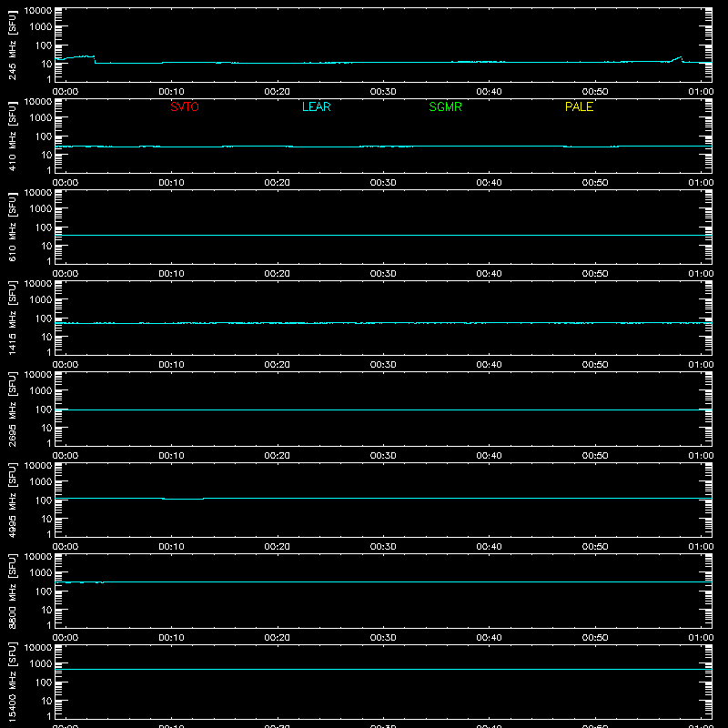The image size is (728, 728).
Task: Click the 00:20 tick label under 8800 MHz plot
Action: click(278, 638)
